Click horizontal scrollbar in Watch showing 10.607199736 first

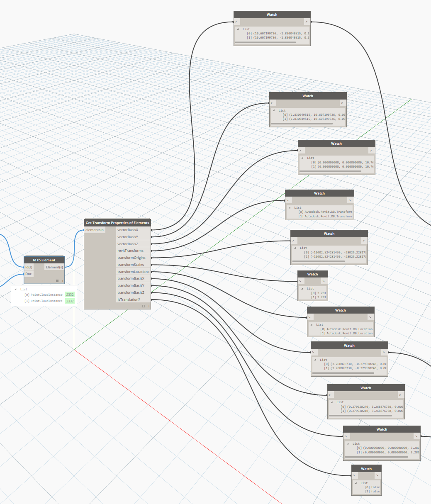pos(265,42)
